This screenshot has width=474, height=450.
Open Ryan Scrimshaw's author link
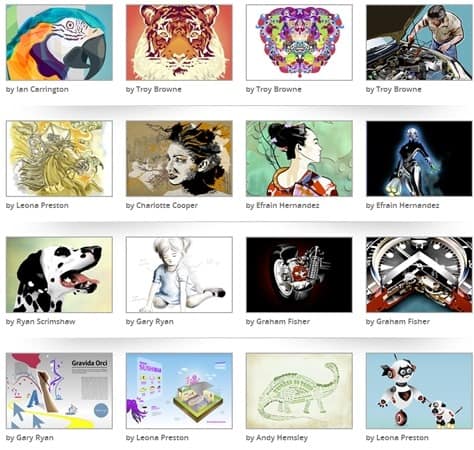(x=46, y=322)
